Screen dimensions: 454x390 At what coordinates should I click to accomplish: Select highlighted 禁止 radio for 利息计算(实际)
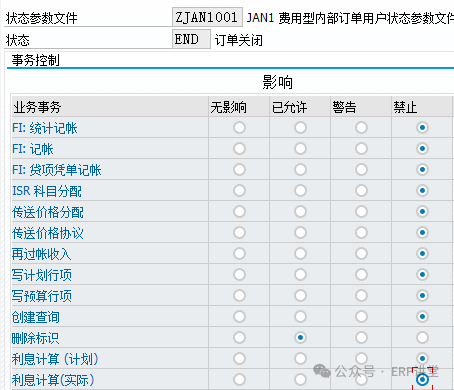422,380
